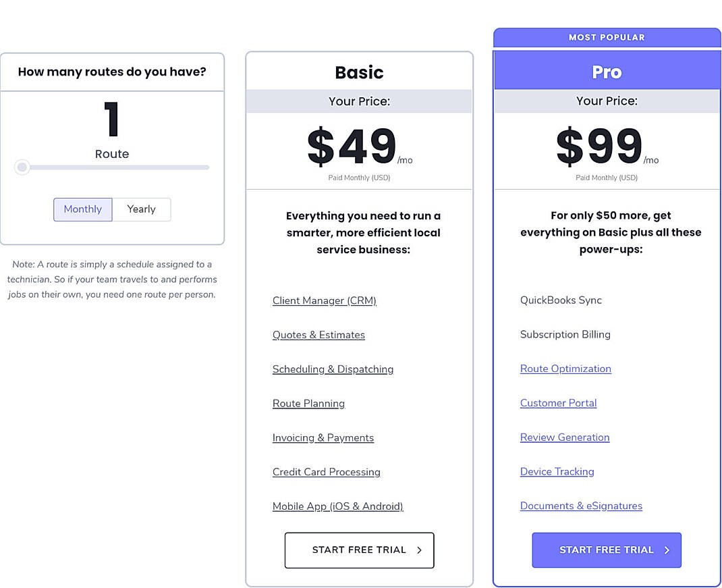Open the Invoicing & Payments link
Viewport: 722px width, 588px height.
323,437
